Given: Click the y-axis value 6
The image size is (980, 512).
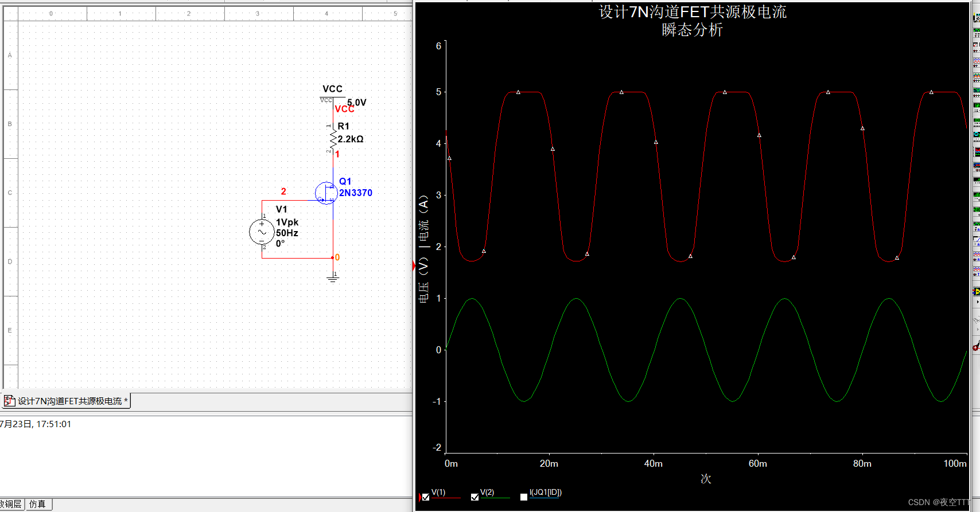Looking at the screenshot, I should (439, 46).
